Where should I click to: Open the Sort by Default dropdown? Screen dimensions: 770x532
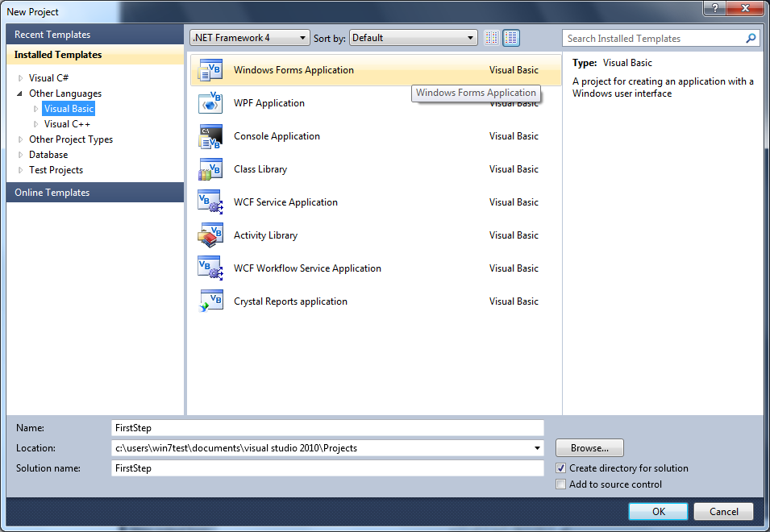[x=413, y=38]
